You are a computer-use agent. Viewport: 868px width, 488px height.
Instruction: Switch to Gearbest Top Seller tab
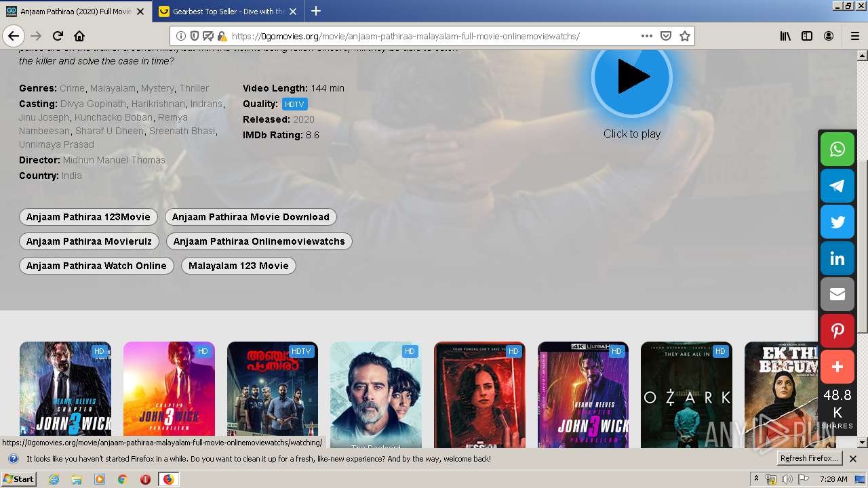tap(229, 12)
